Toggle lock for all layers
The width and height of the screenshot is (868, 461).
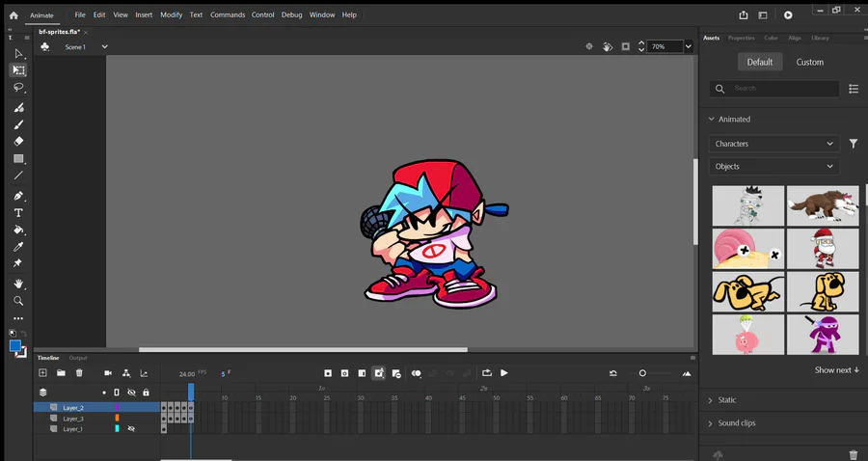click(146, 393)
